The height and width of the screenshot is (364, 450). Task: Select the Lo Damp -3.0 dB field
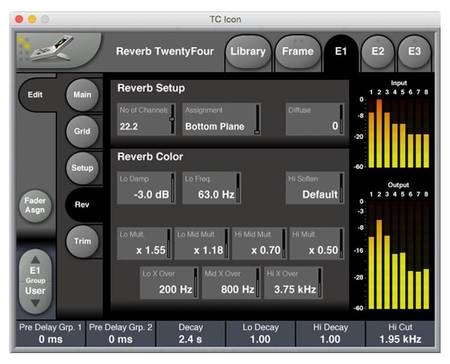coord(146,188)
